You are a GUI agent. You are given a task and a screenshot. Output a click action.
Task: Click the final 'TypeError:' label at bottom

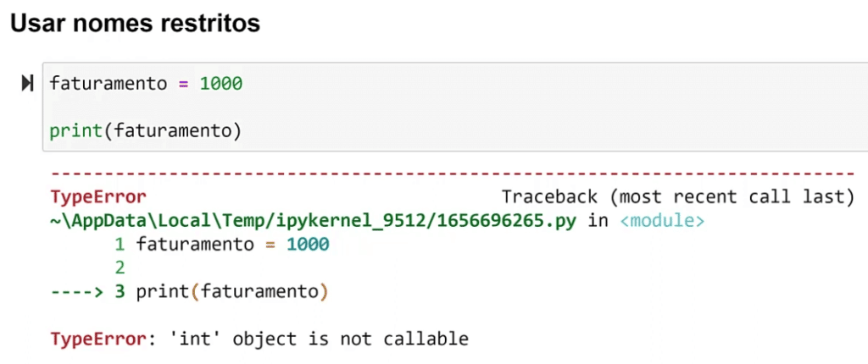coord(102,339)
